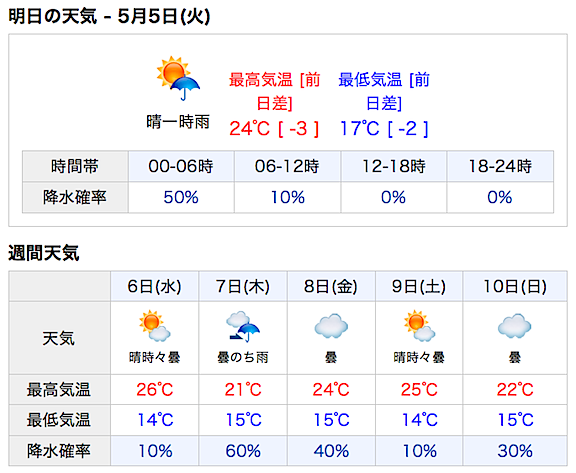The height and width of the screenshot is (473, 576).
Task: Click the cloud icon for 10日(日)
Action: (515, 326)
